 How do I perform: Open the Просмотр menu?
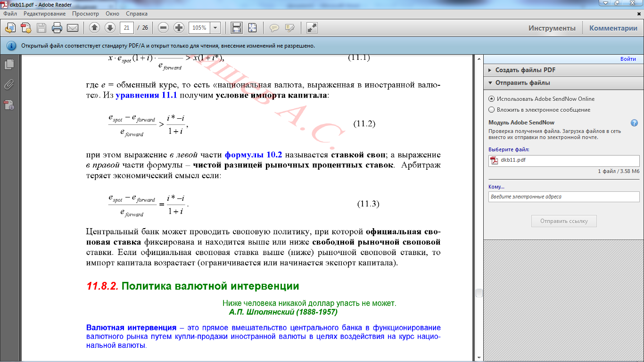pyautogui.click(x=86, y=14)
